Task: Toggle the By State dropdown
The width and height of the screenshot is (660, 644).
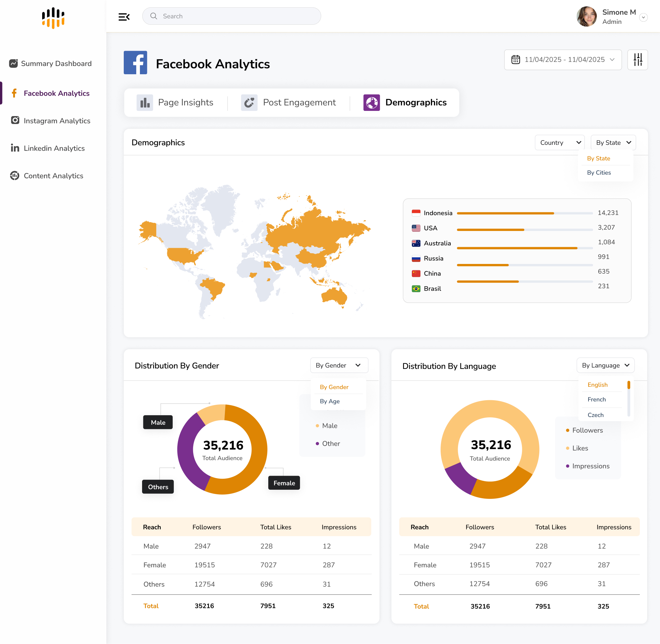Action: pyautogui.click(x=613, y=142)
